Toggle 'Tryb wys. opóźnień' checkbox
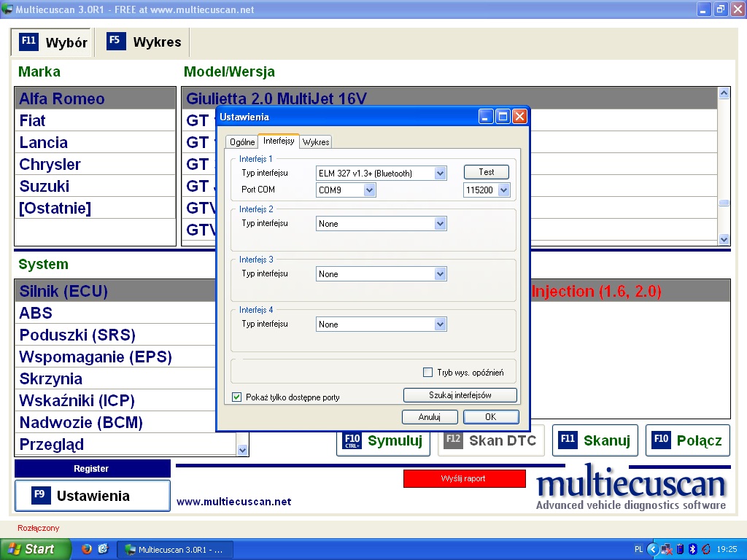The height and width of the screenshot is (560, 747). 427,373
